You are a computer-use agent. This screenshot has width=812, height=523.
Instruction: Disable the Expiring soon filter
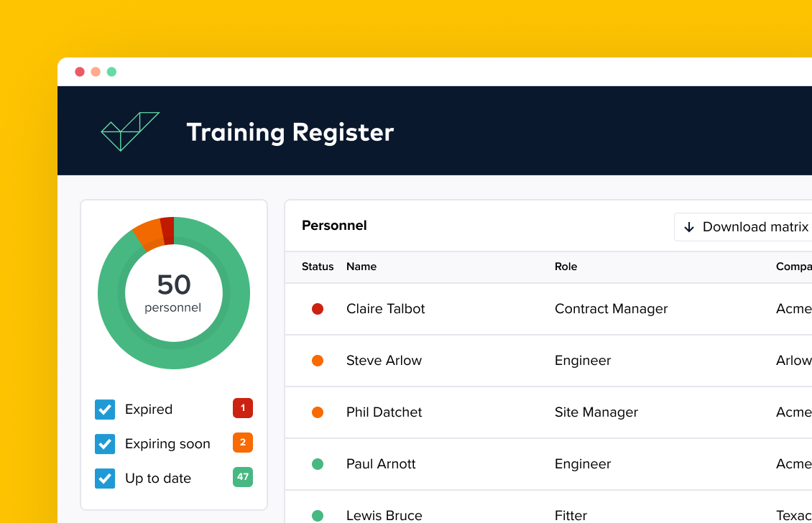[x=105, y=443]
